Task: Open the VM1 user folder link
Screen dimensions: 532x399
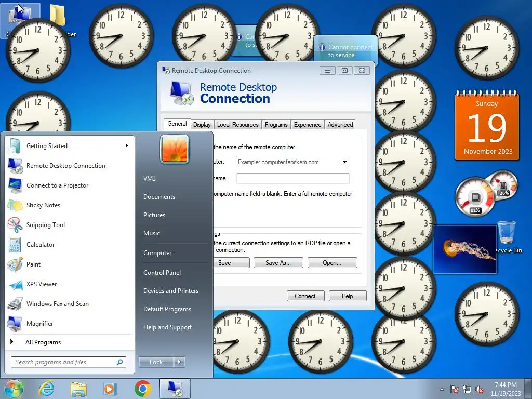Action: (149, 179)
